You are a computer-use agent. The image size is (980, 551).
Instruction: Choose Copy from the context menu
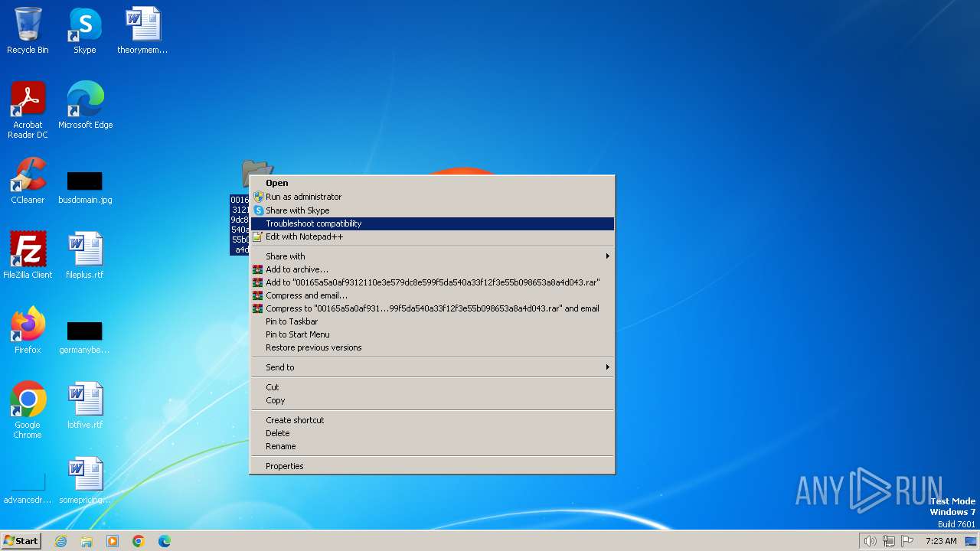433,400
